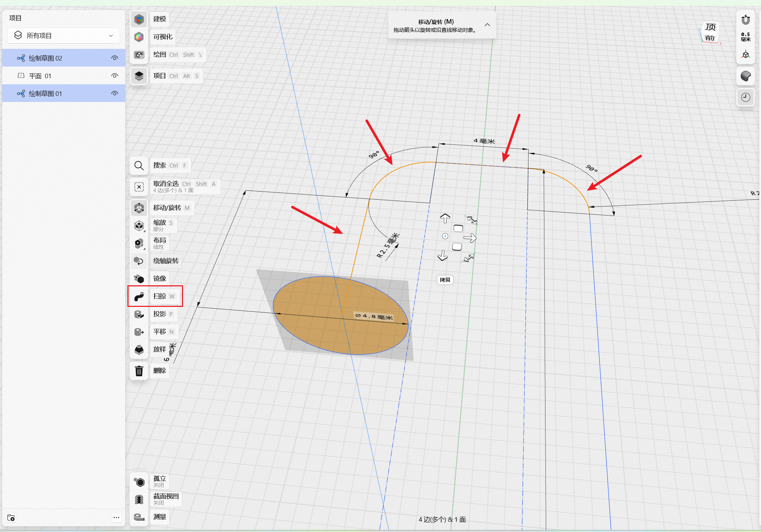Click the Mirror (镜像) tool icon

(x=139, y=279)
